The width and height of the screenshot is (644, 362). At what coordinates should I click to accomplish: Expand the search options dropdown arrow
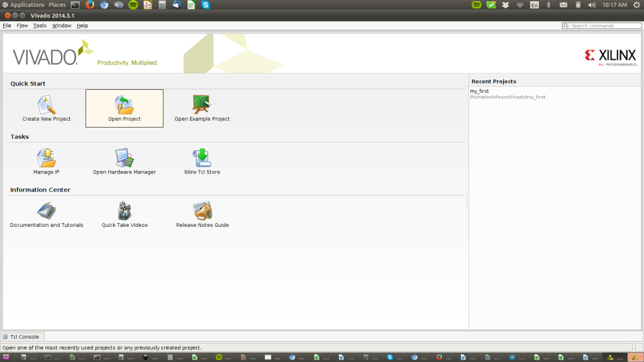pyautogui.click(x=567, y=26)
